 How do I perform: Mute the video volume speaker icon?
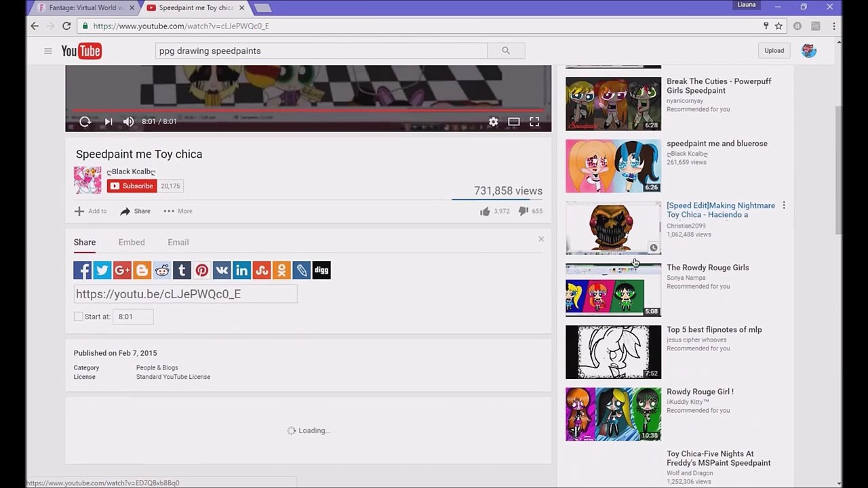[x=128, y=121]
